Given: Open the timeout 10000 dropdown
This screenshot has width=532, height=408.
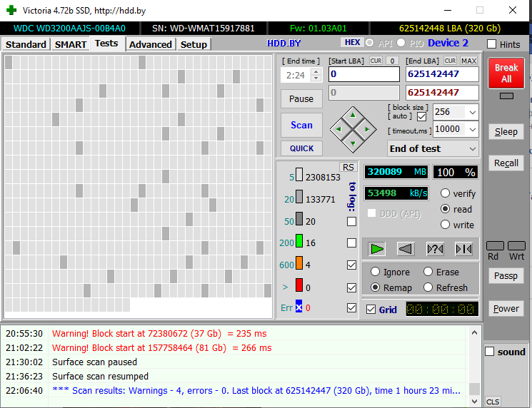Looking at the screenshot, I should tap(472, 129).
